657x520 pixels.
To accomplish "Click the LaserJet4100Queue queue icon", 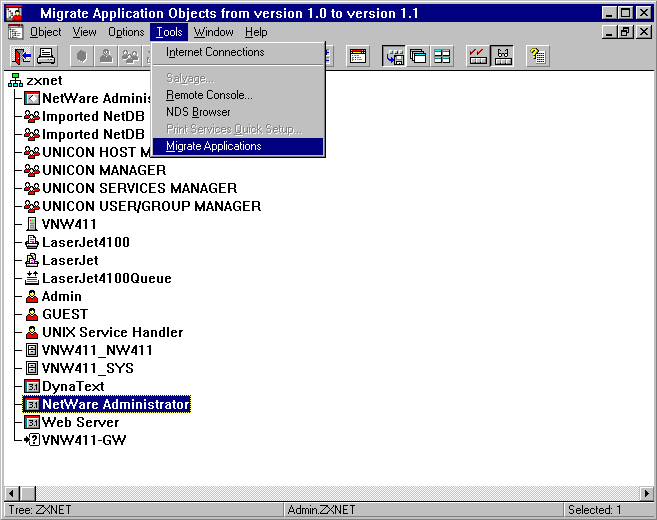I will coord(32,278).
